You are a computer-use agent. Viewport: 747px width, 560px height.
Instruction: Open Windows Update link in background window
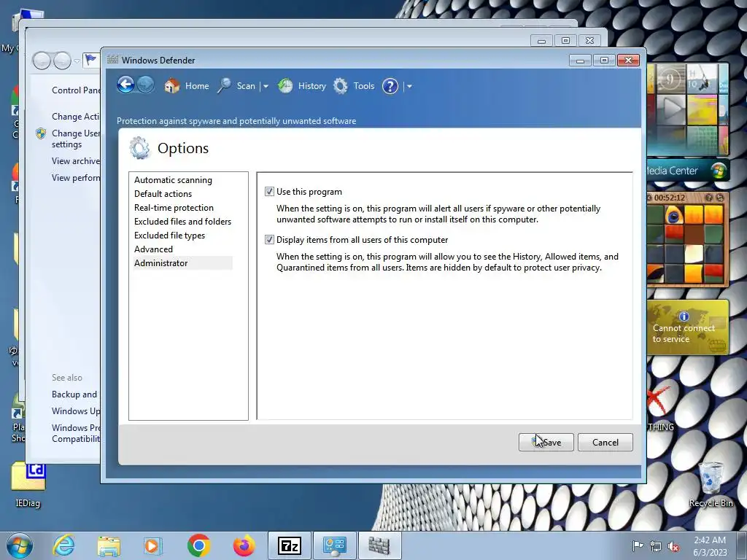76,411
